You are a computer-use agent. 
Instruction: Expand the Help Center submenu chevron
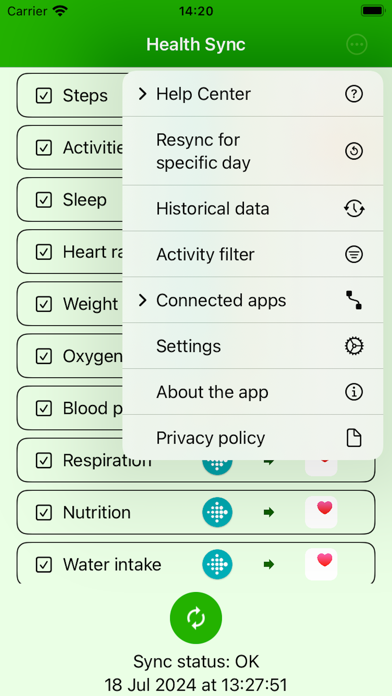pyautogui.click(x=142, y=94)
